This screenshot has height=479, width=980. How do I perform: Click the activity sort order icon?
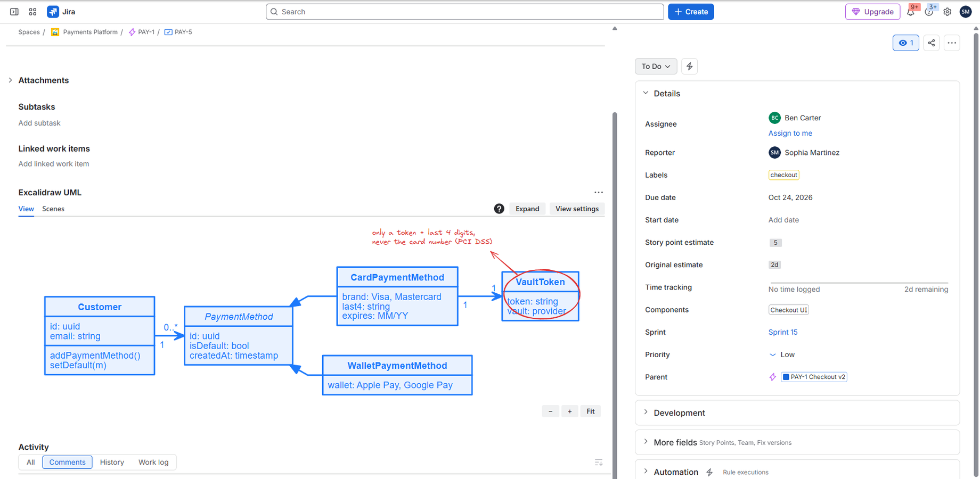599,463
